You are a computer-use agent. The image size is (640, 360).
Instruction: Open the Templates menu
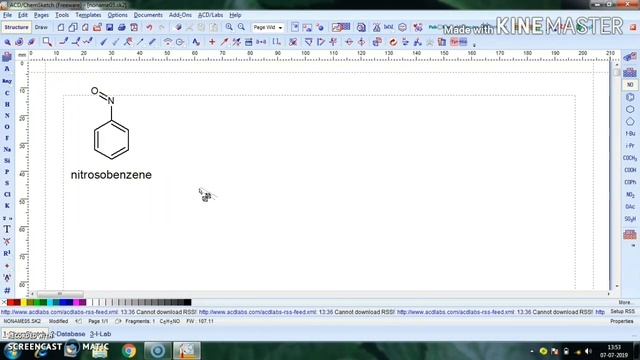point(88,15)
